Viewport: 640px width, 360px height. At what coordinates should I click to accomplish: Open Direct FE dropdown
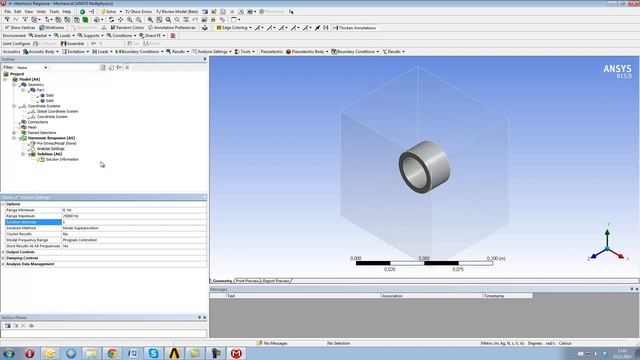152,36
